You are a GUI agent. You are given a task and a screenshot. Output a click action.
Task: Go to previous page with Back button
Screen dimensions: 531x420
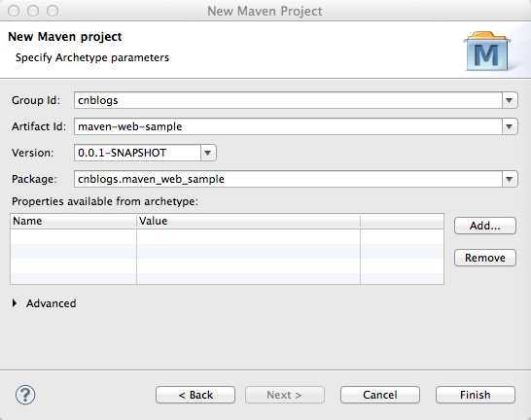(x=195, y=395)
